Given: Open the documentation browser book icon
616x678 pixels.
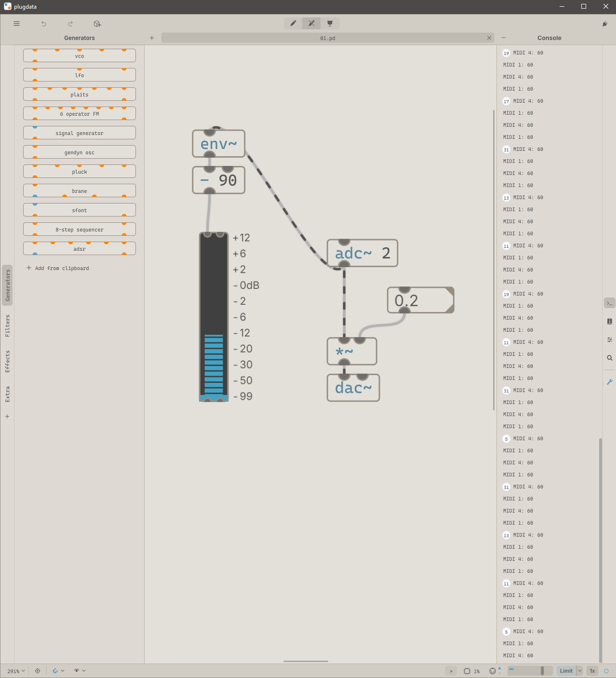Looking at the screenshot, I should point(610,322).
